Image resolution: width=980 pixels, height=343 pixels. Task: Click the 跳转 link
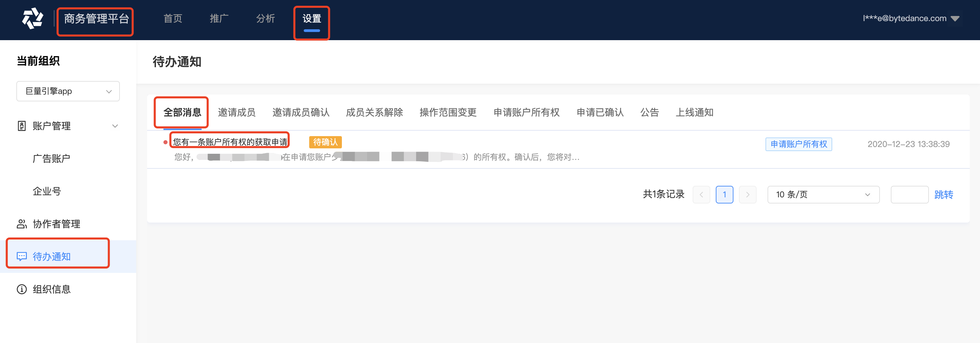944,195
